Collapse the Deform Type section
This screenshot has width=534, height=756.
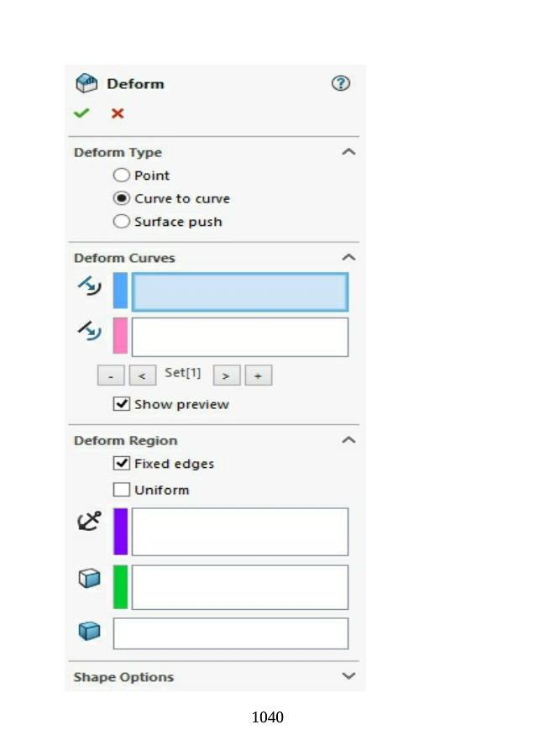point(348,152)
